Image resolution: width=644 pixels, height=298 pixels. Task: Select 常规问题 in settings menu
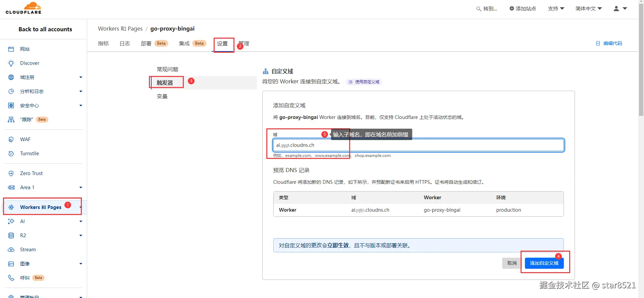pyautogui.click(x=167, y=69)
